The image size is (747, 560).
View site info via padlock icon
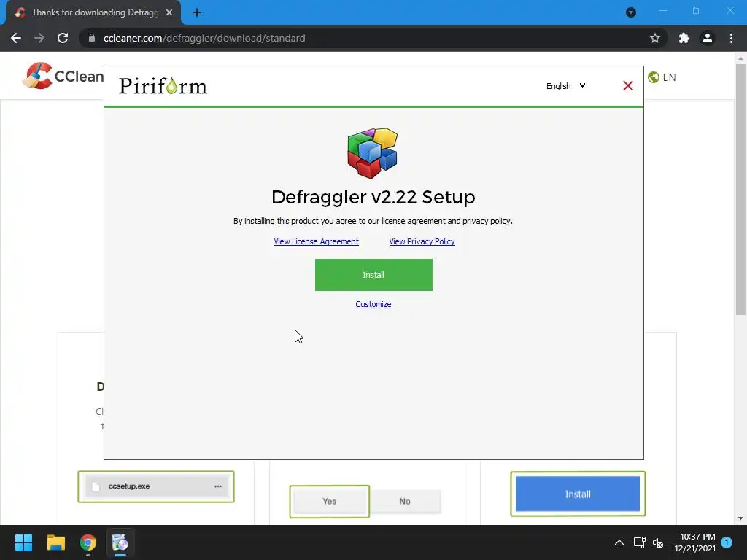point(92,38)
